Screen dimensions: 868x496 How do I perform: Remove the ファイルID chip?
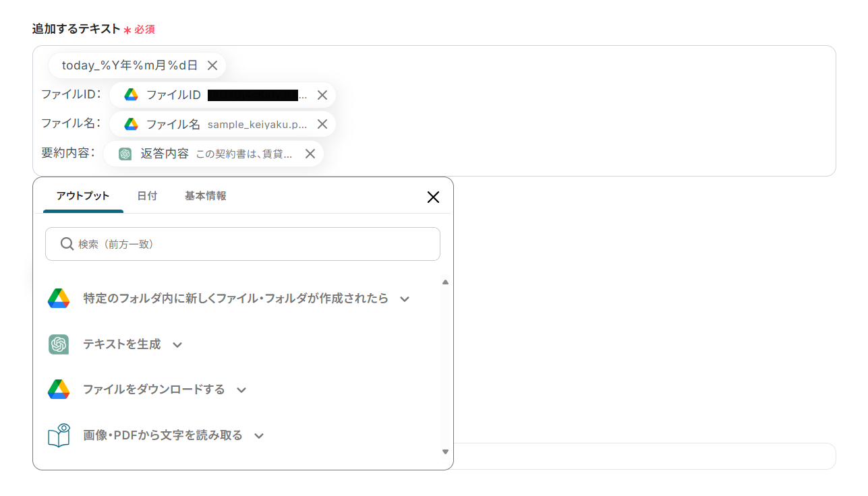click(x=322, y=95)
